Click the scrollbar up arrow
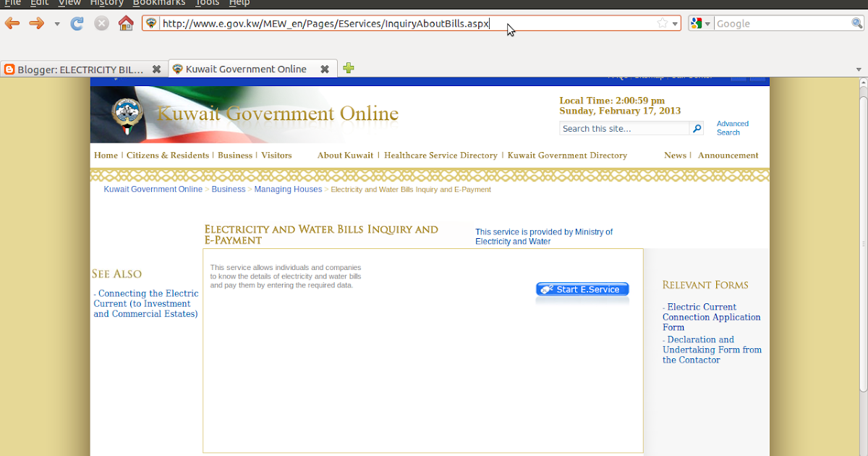The width and height of the screenshot is (868, 456). click(862, 83)
